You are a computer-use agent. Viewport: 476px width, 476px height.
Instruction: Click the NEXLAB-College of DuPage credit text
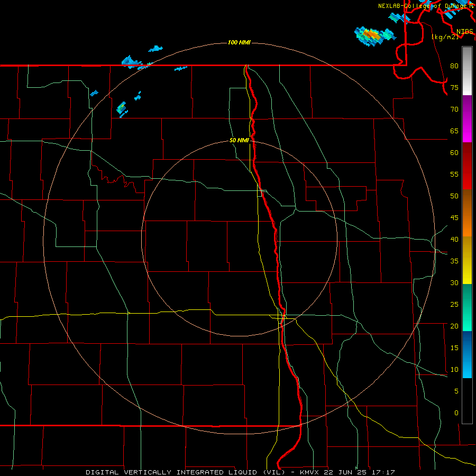pos(426,6)
